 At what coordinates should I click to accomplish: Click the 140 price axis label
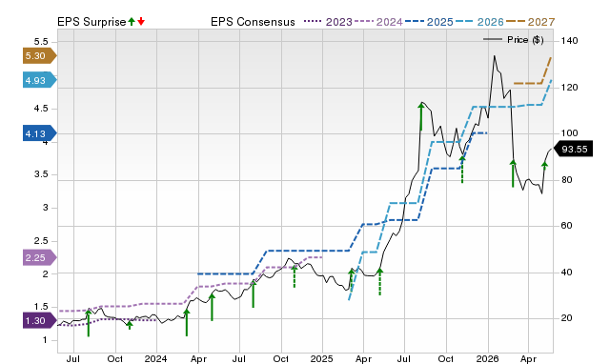pos(569,40)
